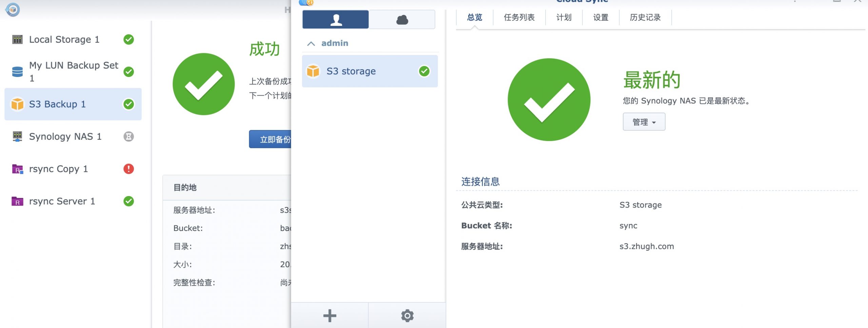Click the 立即备份 button

[270, 139]
